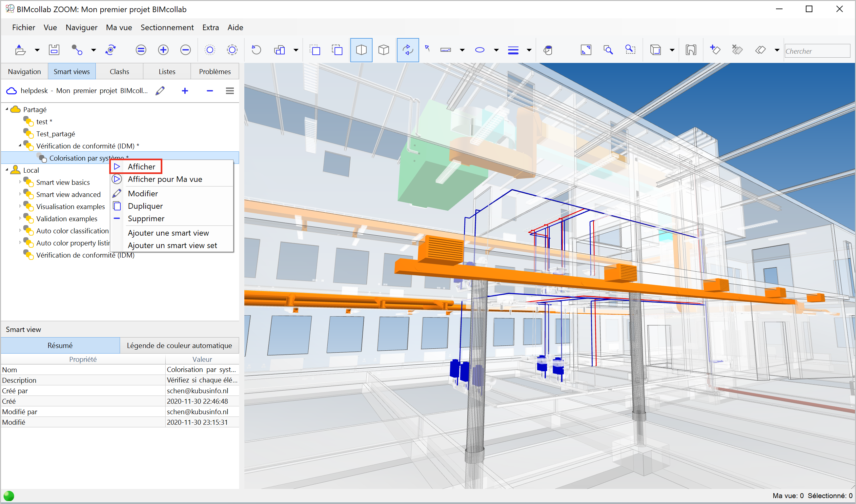Image resolution: width=856 pixels, height=504 pixels.
Task: Open the hamburger menu in Smart views panel
Action: [230, 91]
